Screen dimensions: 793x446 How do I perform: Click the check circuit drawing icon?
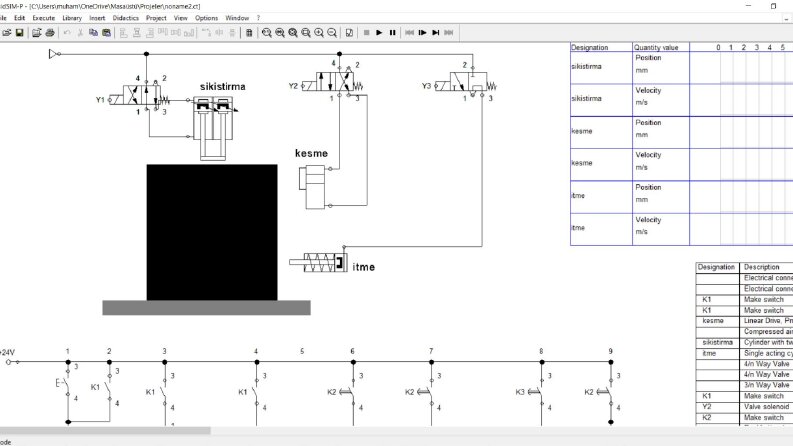pyautogui.click(x=349, y=32)
